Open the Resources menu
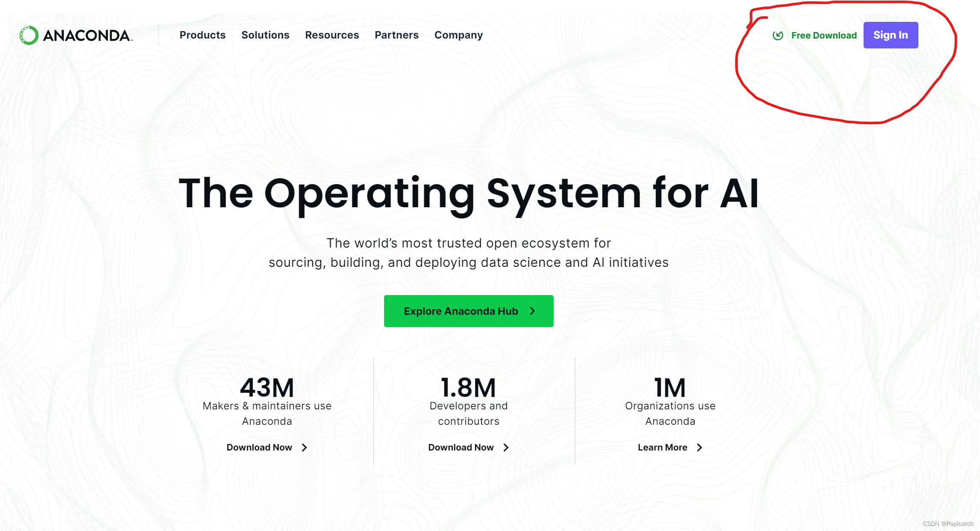This screenshot has height=531, width=980. coord(332,35)
